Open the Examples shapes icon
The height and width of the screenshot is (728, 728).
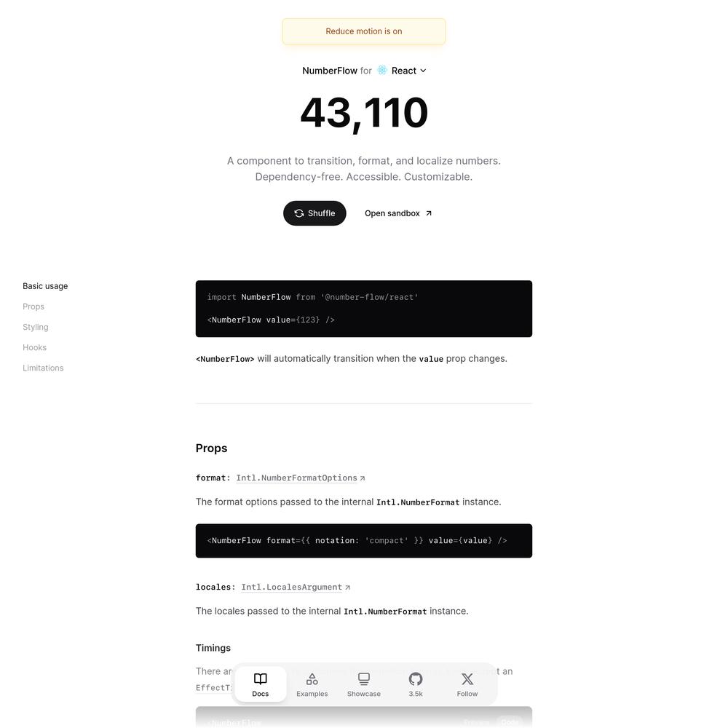[x=312, y=678]
